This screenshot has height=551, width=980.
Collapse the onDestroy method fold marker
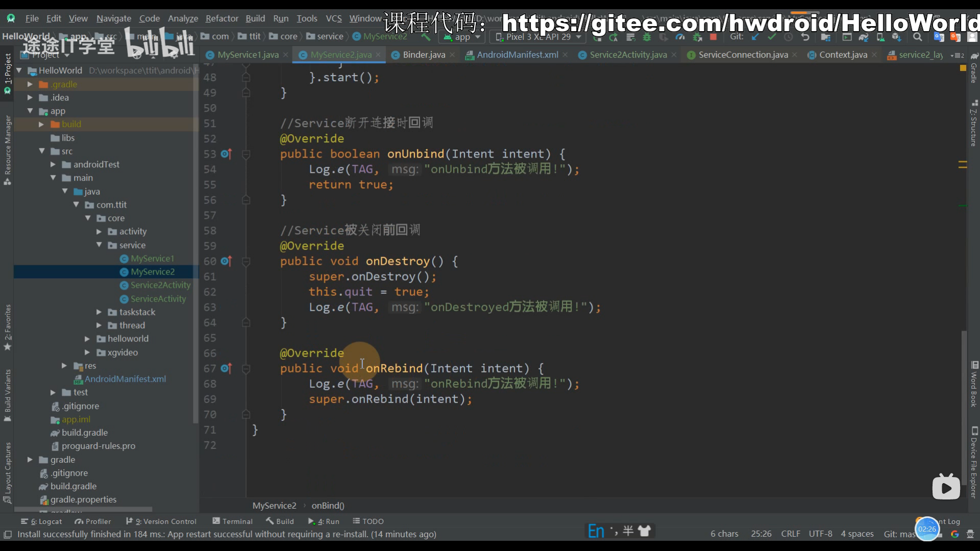tap(246, 261)
